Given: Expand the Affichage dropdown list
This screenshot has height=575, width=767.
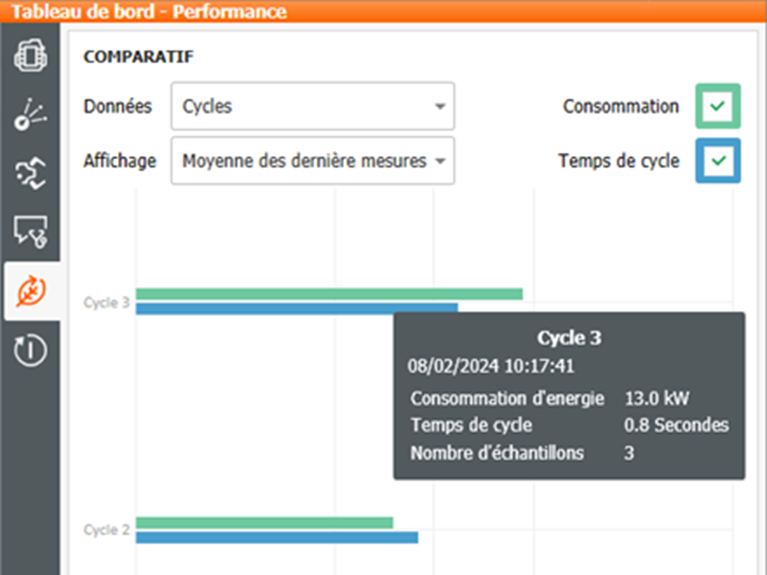Looking at the screenshot, I should tap(312, 161).
